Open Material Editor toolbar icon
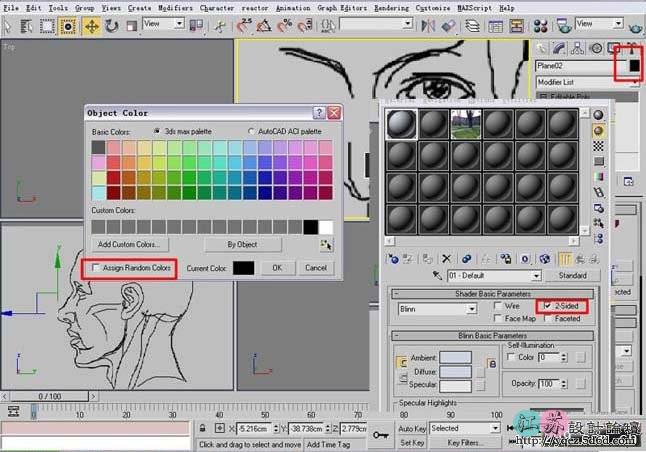The height and width of the screenshot is (452, 646). click(x=540, y=26)
